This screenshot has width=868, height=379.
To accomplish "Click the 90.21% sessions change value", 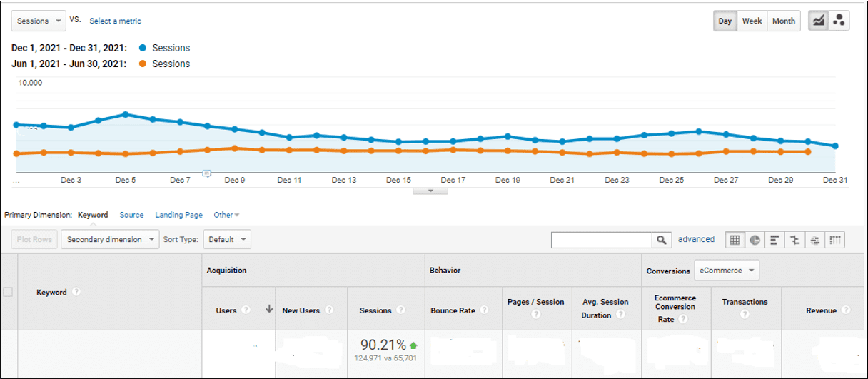I will (x=383, y=345).
